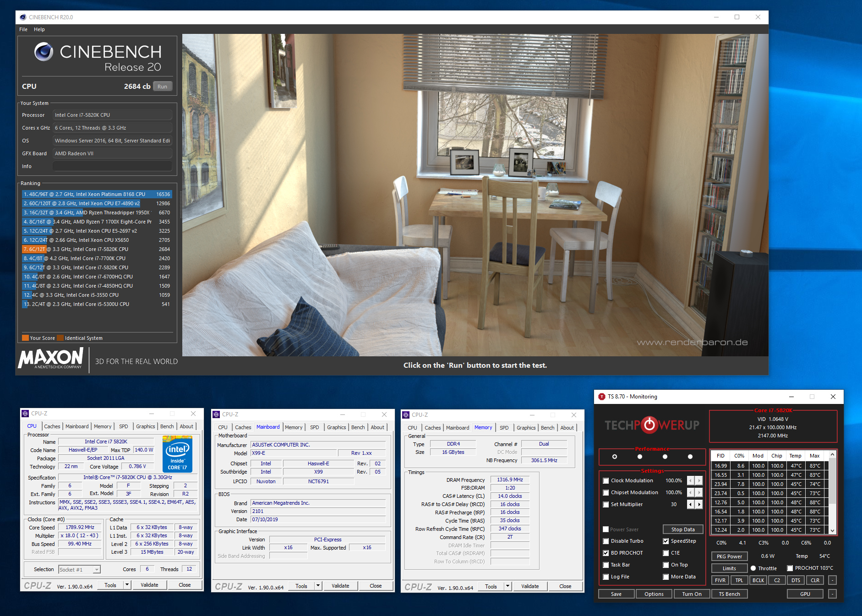Select ranking row Intel Xeon Platinum 8168 CPU
862x616 pixels.
(97, 194)
